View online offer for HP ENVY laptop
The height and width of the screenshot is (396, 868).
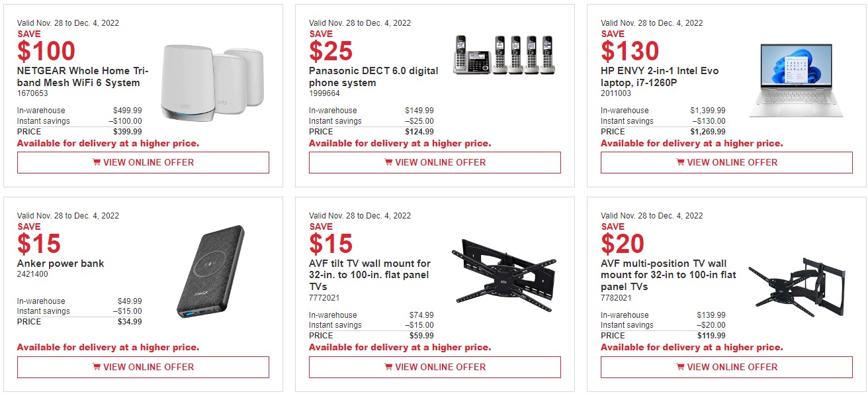point(726,162)
